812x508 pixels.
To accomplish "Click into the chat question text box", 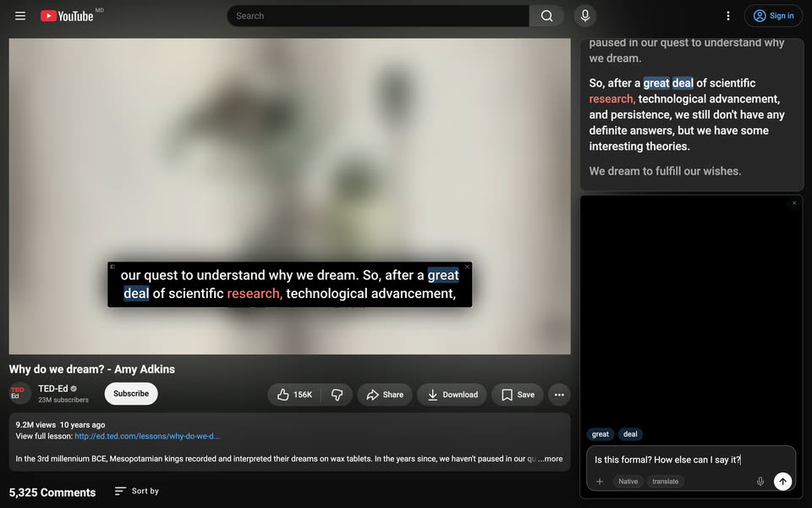I will point(691,460).
